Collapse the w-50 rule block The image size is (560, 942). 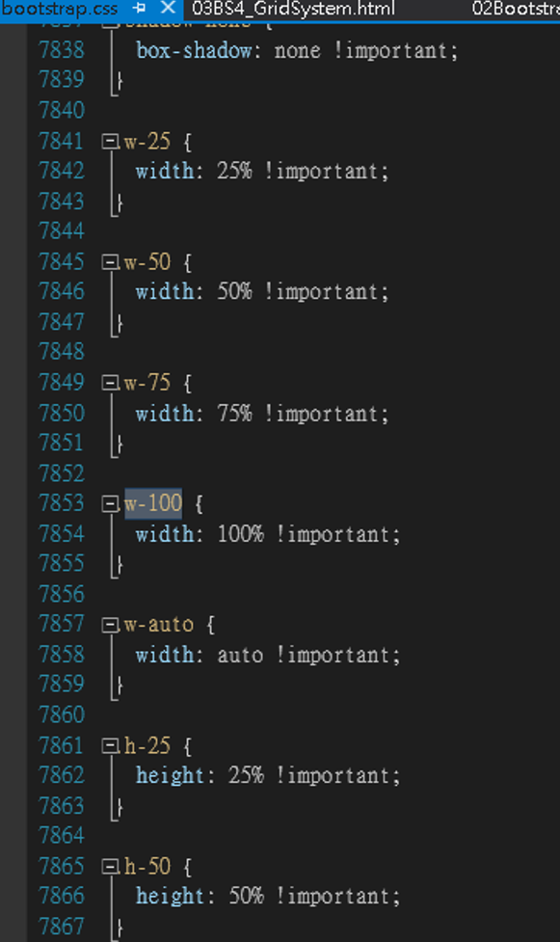coord(110,262)
